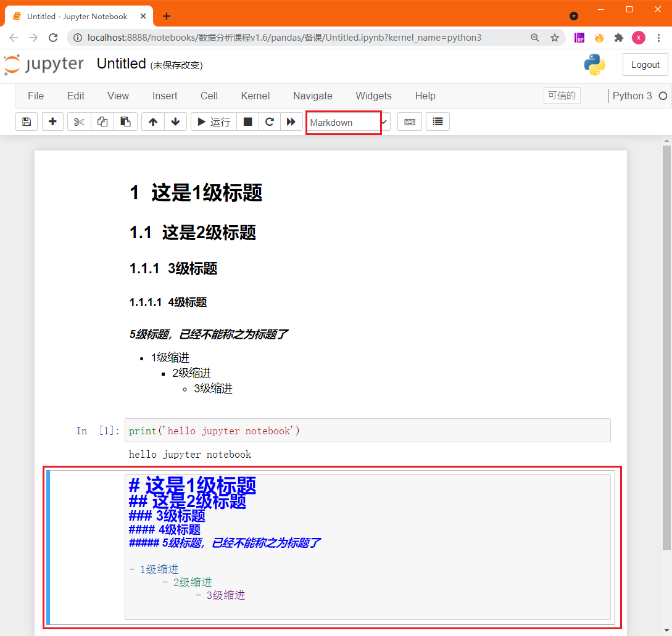Restart the kernel icon
This screenshot has width=672, height=636.
click(x=270, y=122)
